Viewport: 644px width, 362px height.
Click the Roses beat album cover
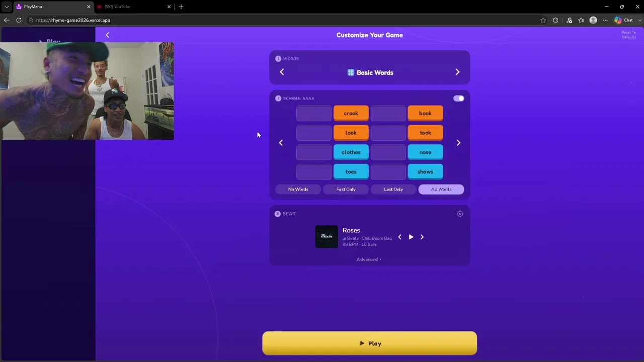[327, 237]
